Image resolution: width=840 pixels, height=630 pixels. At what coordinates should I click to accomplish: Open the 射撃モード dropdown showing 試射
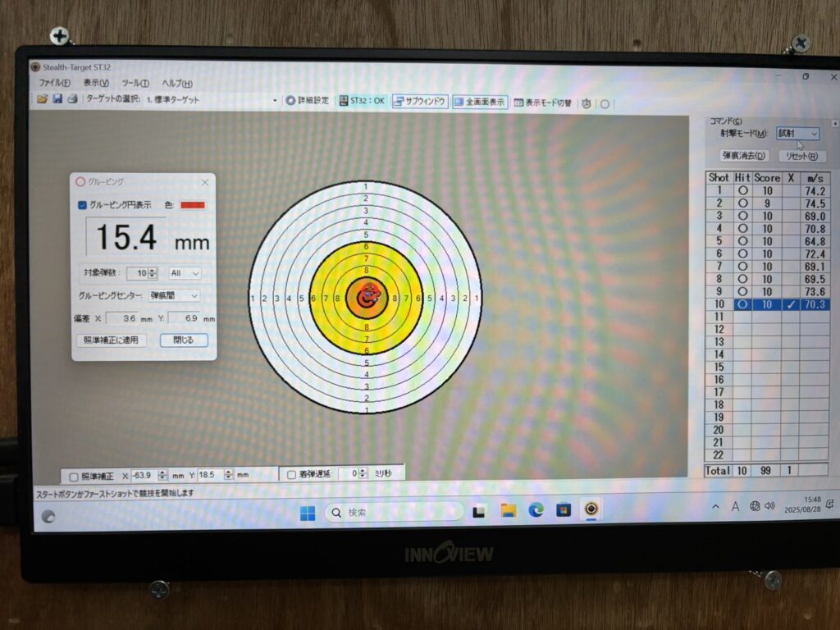(x=797, y=134)
